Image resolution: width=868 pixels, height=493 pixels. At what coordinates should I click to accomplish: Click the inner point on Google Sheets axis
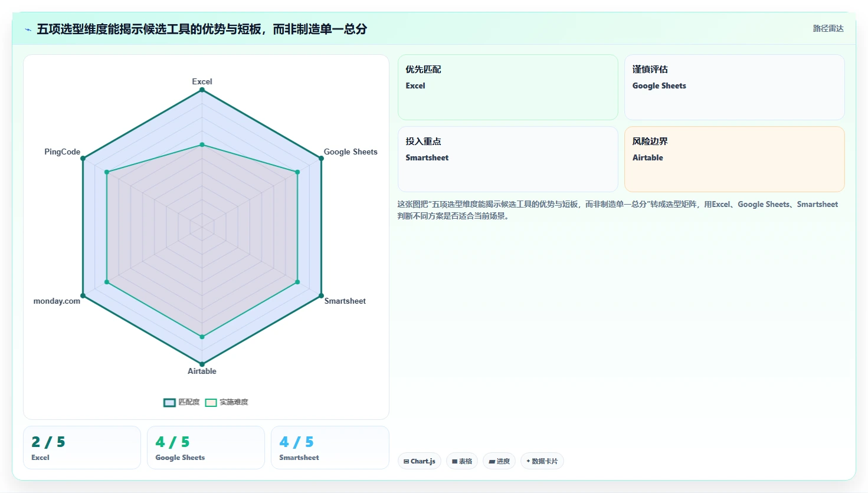point(297,172)
